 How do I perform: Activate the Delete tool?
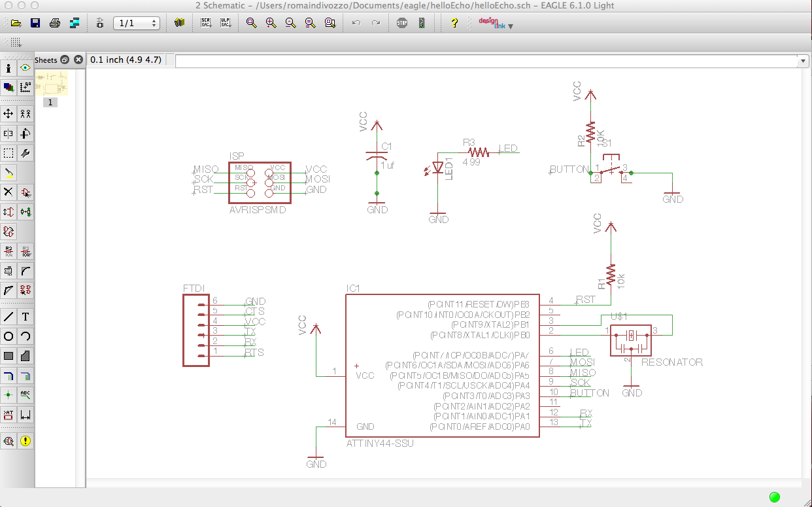(x=8, y=192)
